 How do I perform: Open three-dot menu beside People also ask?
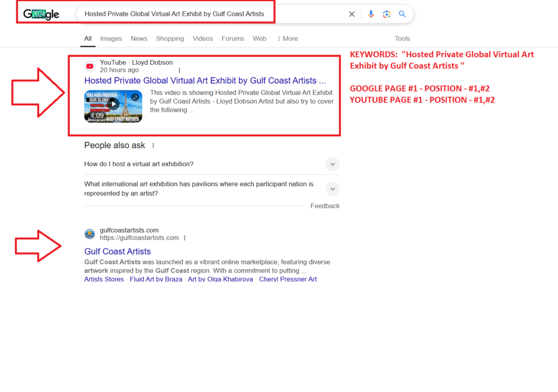pyautogui.click(x=153, y=146)
